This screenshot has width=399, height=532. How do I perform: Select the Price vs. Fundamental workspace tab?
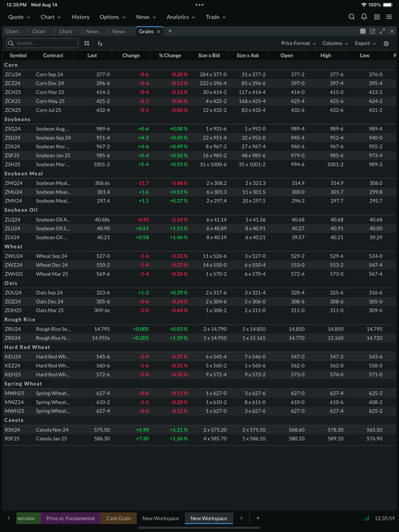pos(70,518)
